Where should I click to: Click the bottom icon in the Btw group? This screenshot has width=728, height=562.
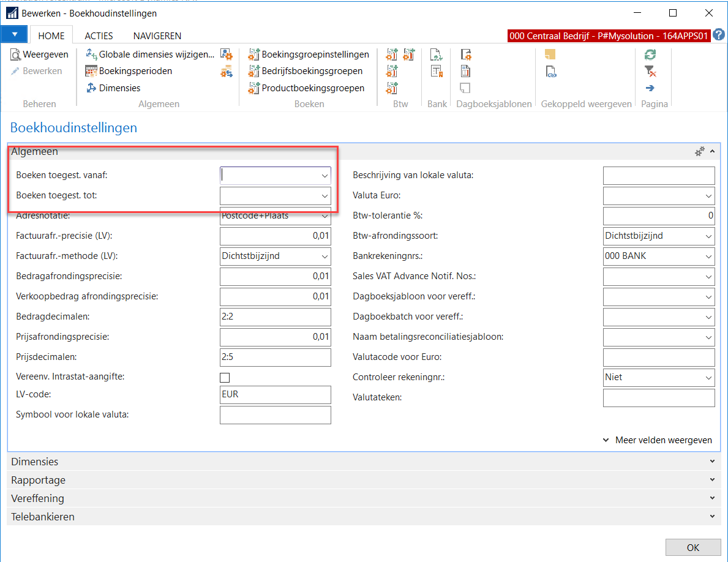pos(392,88)
